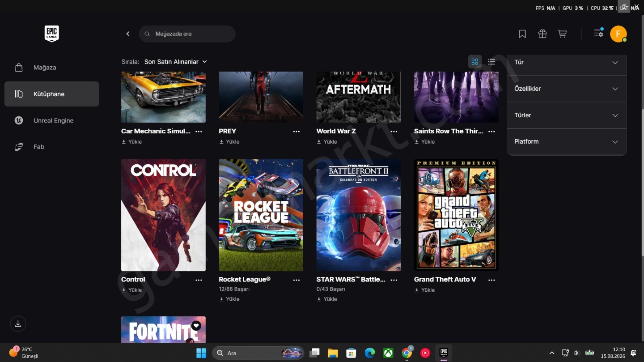Install Rocket League via Yükle
The image size is (644, 362).
click(x=229, y=299)
